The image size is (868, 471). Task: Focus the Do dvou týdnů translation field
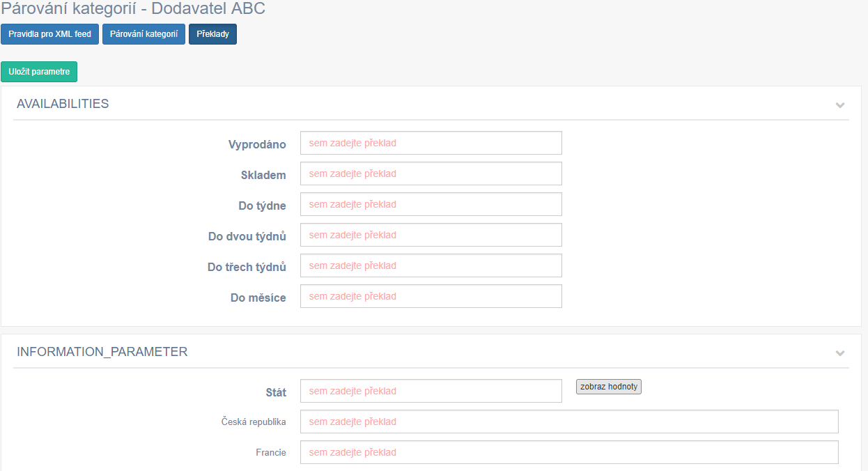(431, 235)
